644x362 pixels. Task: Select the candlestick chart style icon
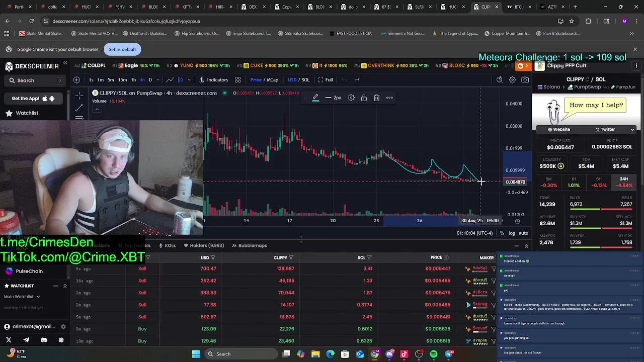click(x=180, y=79)
